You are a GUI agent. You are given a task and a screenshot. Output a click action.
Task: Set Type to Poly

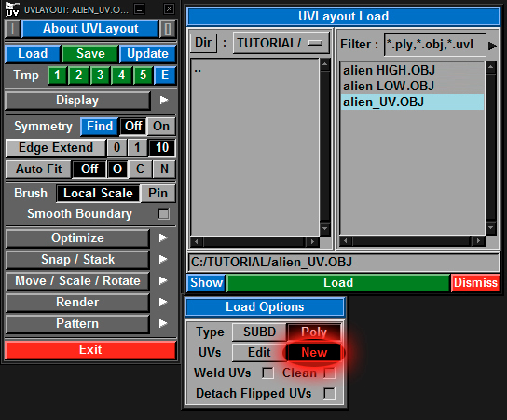[x=314, y=332]
